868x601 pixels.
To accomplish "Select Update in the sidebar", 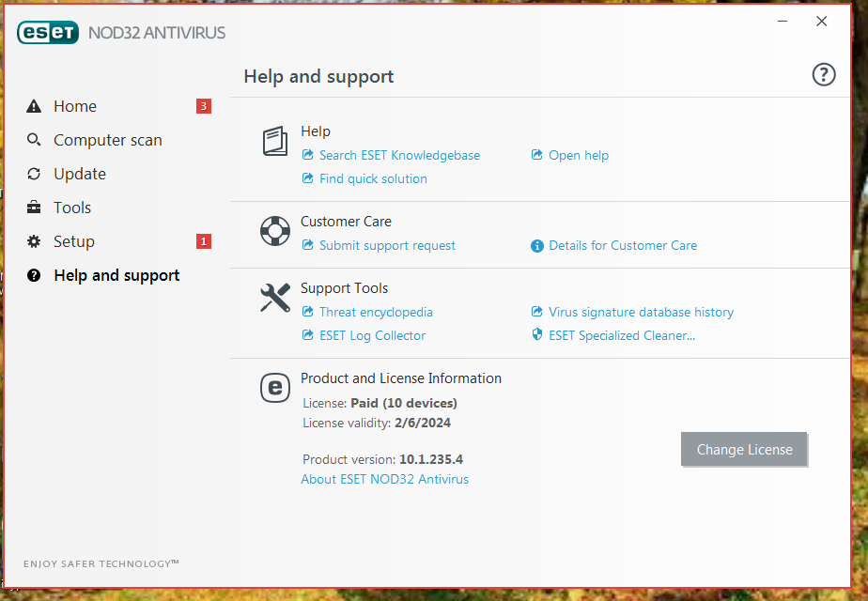I will [x=80, y=174].
